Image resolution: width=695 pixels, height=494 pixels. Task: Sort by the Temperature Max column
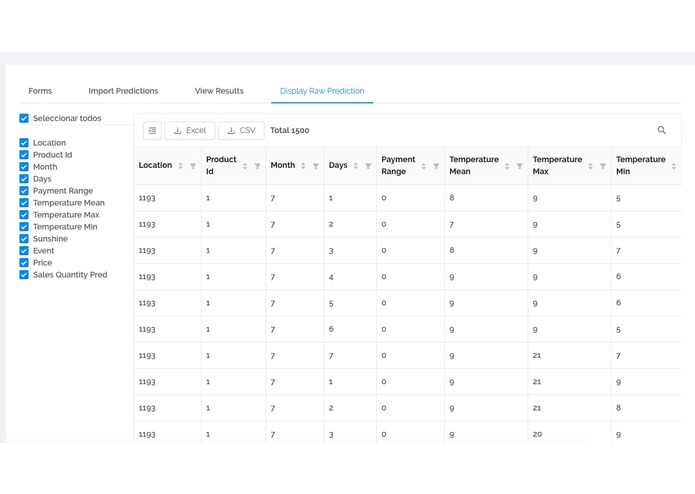(590, 166)
